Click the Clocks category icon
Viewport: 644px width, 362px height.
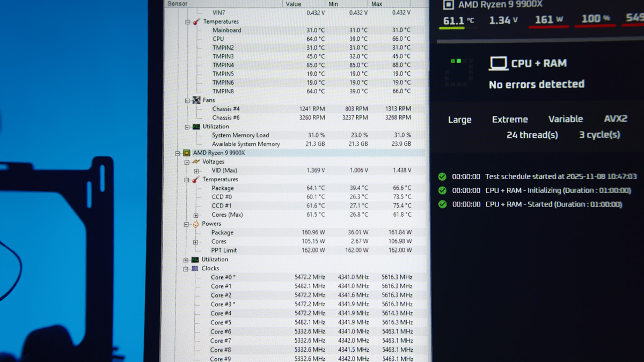[x=195, y=268]
